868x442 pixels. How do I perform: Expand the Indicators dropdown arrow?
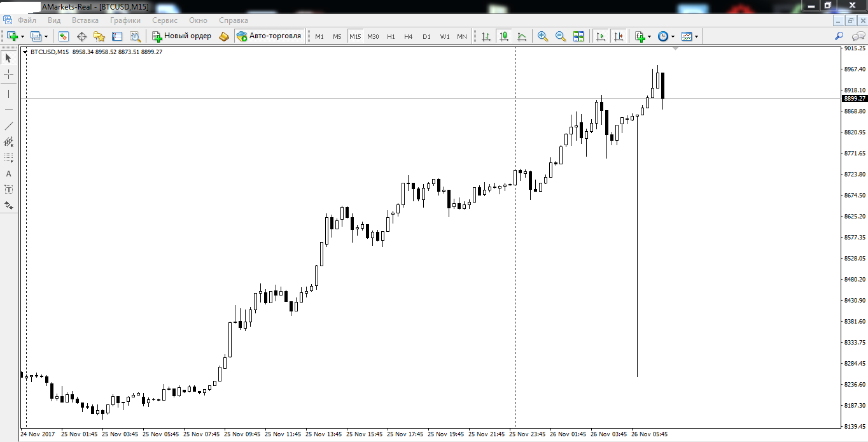(650, 37)
